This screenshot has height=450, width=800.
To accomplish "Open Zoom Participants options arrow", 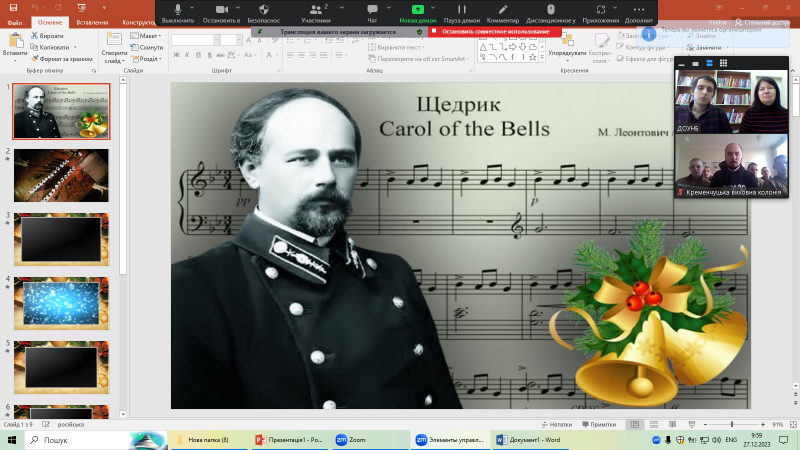I will (x=341, y=8).
